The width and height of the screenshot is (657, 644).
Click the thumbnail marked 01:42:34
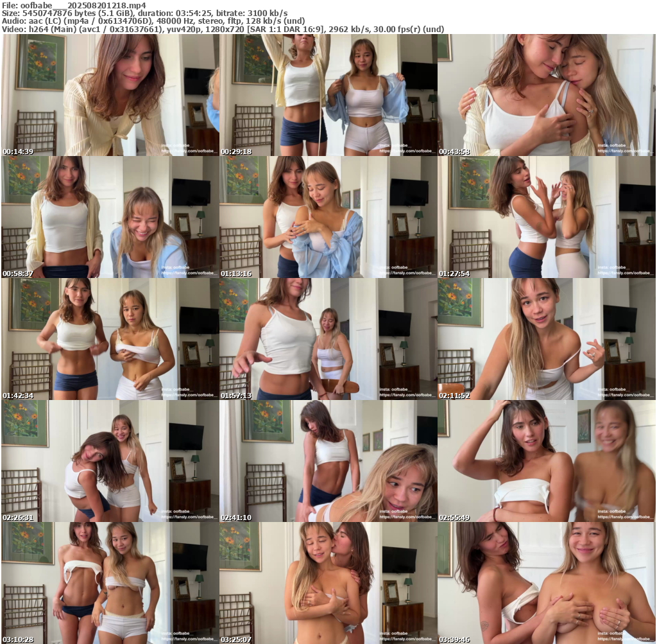[x=110, y=339]
